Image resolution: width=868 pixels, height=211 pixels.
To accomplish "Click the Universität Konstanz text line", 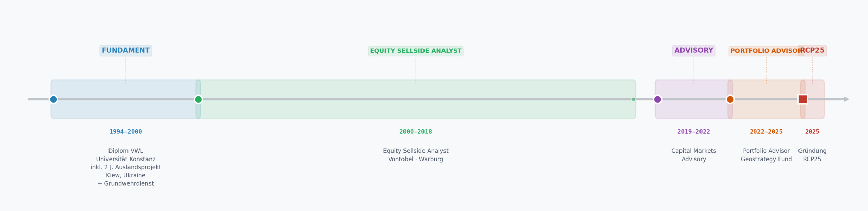I will pos(126,159).
